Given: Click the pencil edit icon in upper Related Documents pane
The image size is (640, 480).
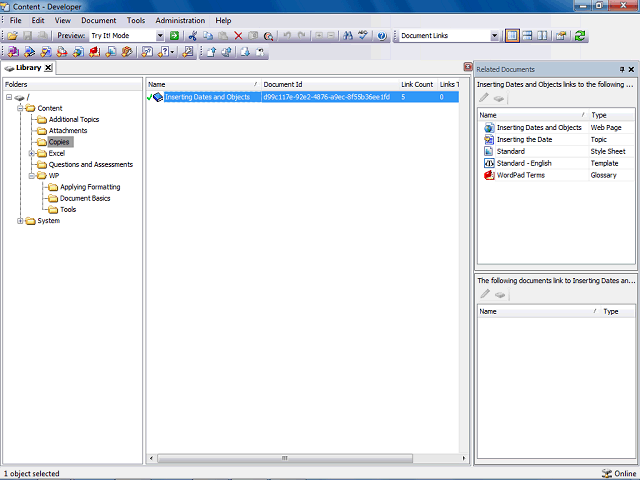Looking at the screenshot, I should (x=484, y=98).
